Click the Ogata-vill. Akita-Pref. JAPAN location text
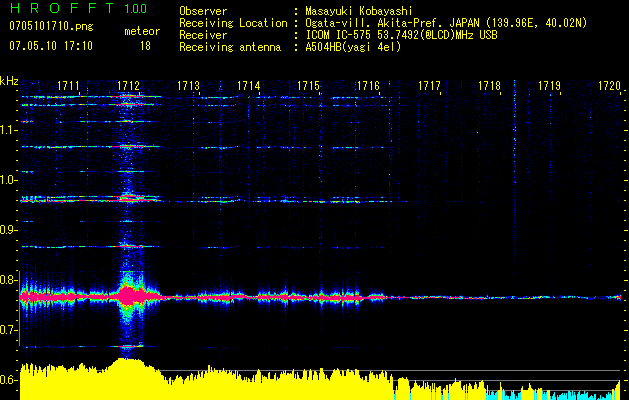The width and height of the screenshot is (629, 400). [446, 23]
